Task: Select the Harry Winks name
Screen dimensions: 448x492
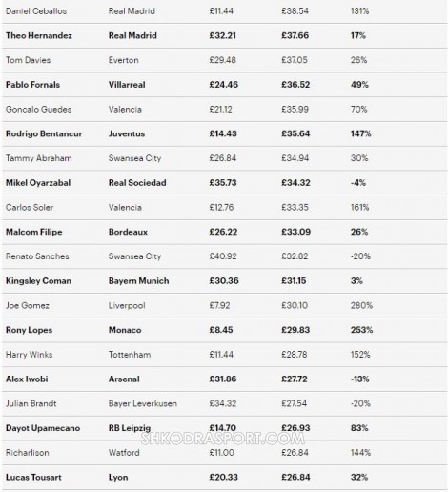Action: 29,355
